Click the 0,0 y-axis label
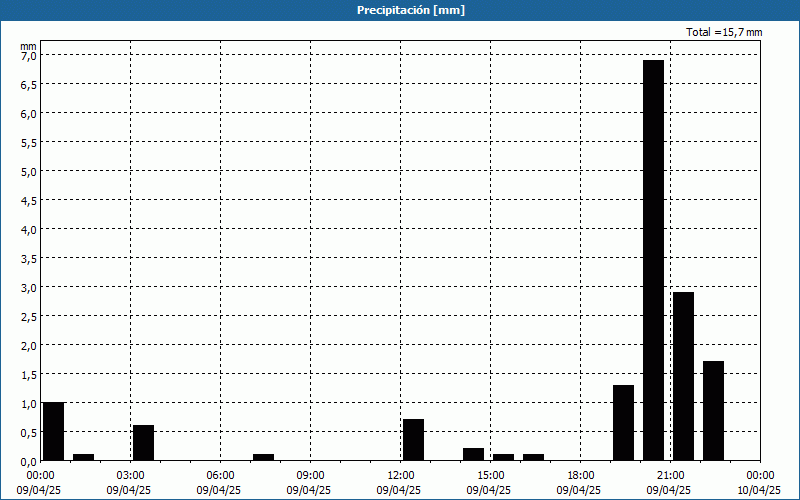This screenshot has width=800, height=500. coord(29,462)
